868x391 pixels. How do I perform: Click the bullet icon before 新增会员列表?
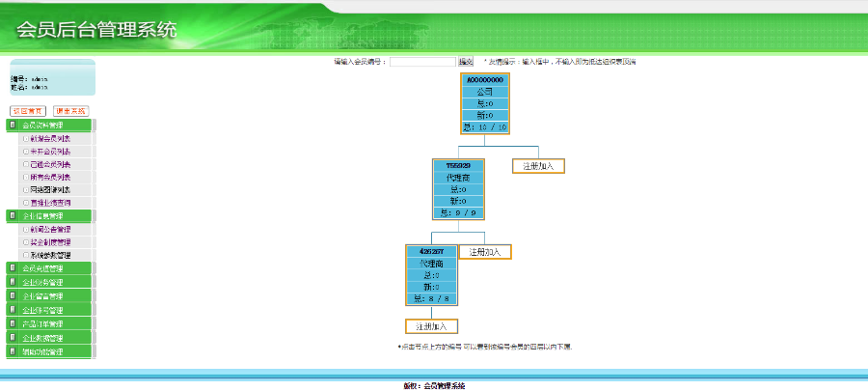pos(25,138)
